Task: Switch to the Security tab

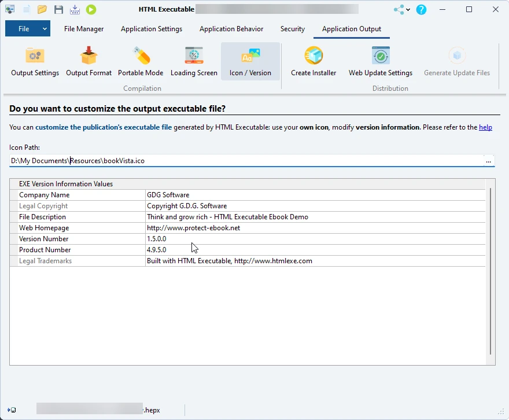Action: pyautogui.click(x=292, y=29)
